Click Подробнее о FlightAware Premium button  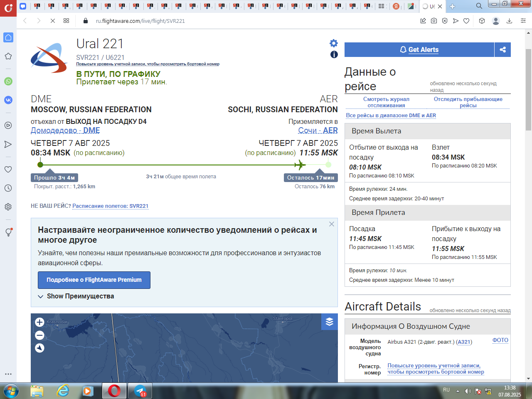coord(94,280)
